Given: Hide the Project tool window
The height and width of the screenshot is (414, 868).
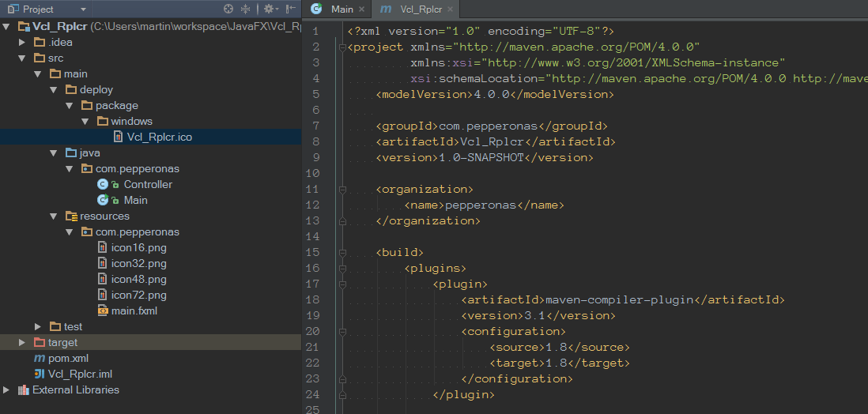Looking at the screenshot, I should [290, 9].
